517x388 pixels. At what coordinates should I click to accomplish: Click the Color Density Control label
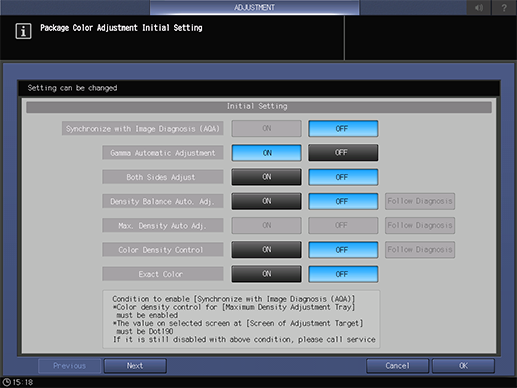pyautogui.click(x=163, y=250)
